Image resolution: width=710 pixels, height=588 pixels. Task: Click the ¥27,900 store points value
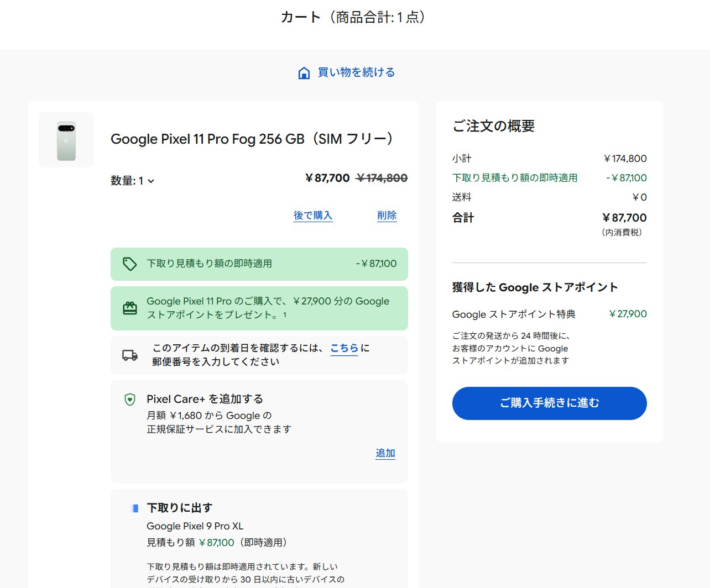click(x=628, y=314)
